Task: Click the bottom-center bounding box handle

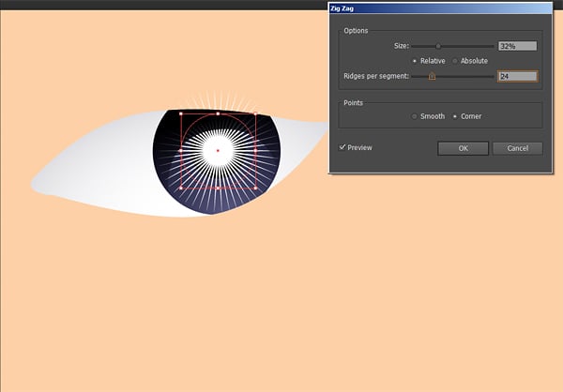Action: tap(218, 188)
